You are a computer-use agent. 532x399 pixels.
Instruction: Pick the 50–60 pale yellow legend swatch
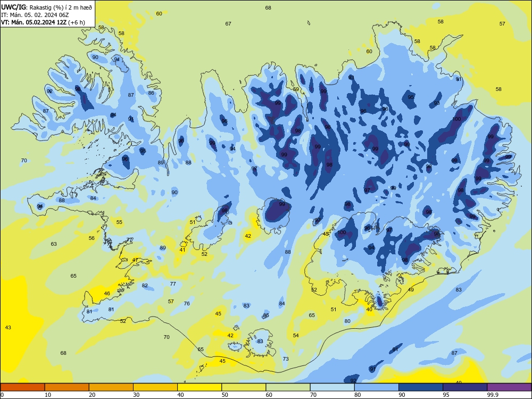pyautogui.click(x=244, y=387)
